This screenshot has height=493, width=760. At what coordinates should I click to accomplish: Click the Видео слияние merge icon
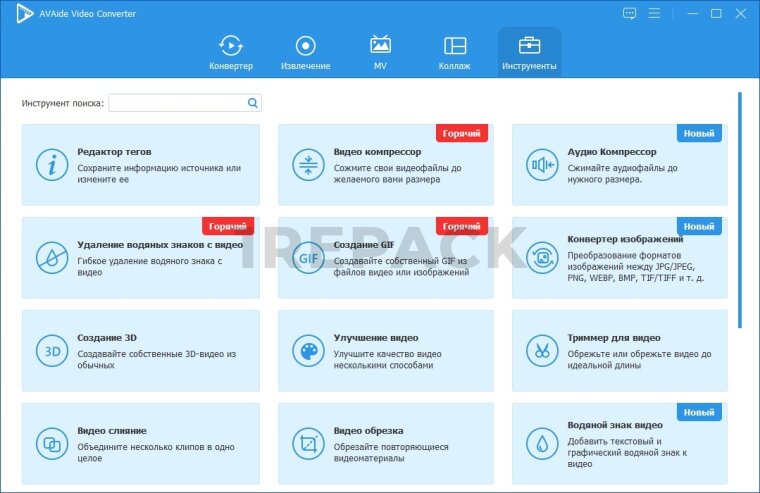click(x=51, y=444)
